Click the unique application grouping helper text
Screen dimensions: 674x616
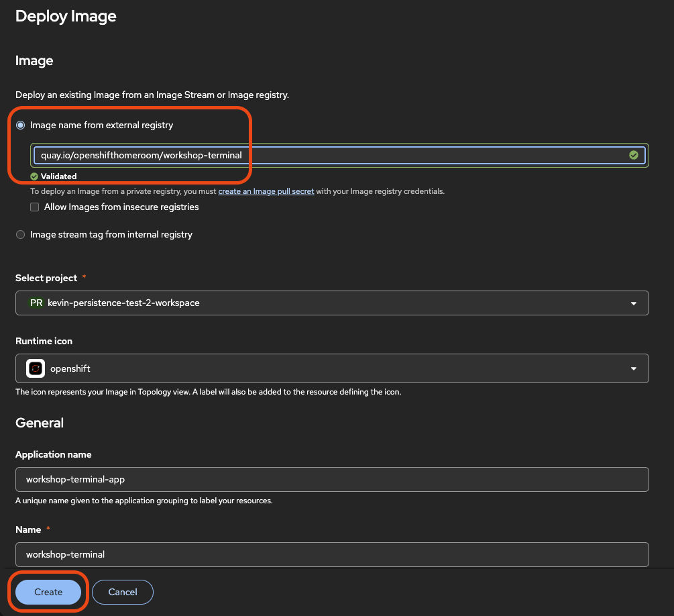[x=144, y=501]
